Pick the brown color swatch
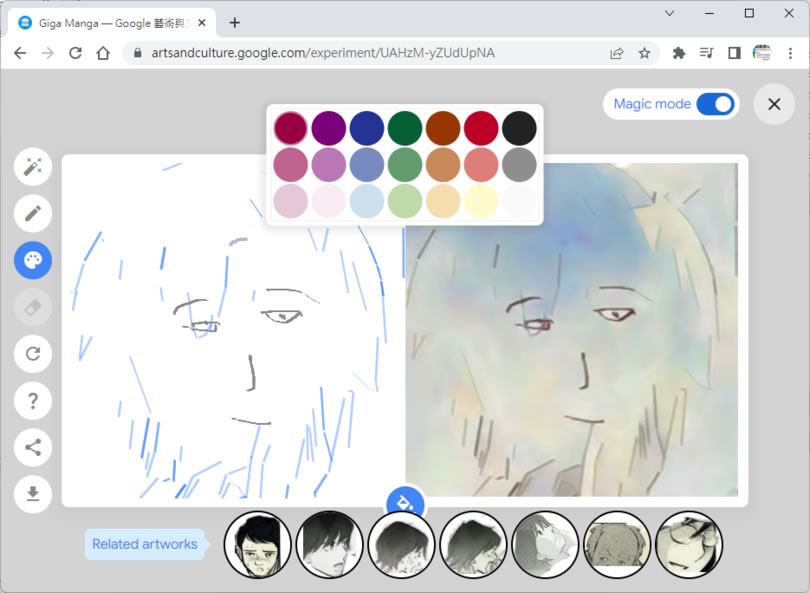Viewport: 810px width, 593px height. 443,128
